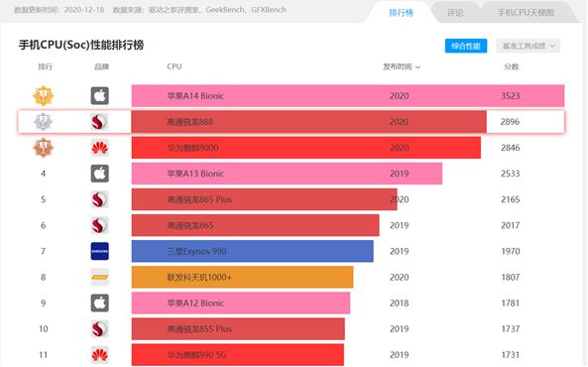Click the score 1731
This screenshot has width=588, height=367.
(x=511, y=355)
